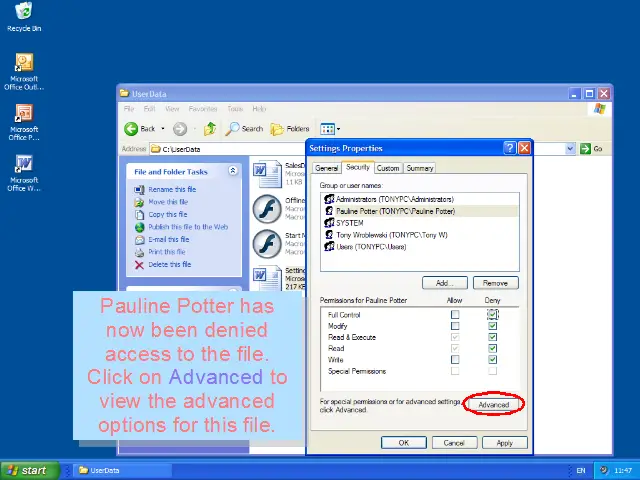This screenshot has width=640, height=480.
Task: Open Microsoft Office Outlook desktop shortcut
Action: pyautogui.click(x=24, y=64)
